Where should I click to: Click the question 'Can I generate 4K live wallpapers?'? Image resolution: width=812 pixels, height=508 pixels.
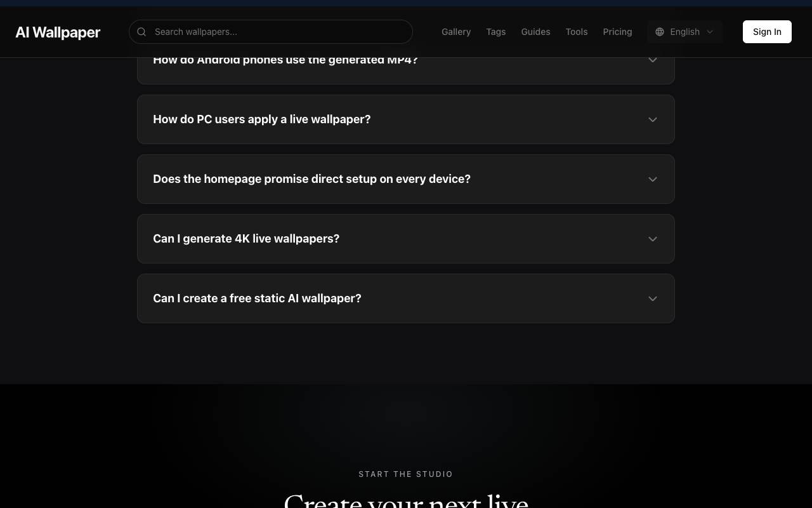[x=246, y=239]
